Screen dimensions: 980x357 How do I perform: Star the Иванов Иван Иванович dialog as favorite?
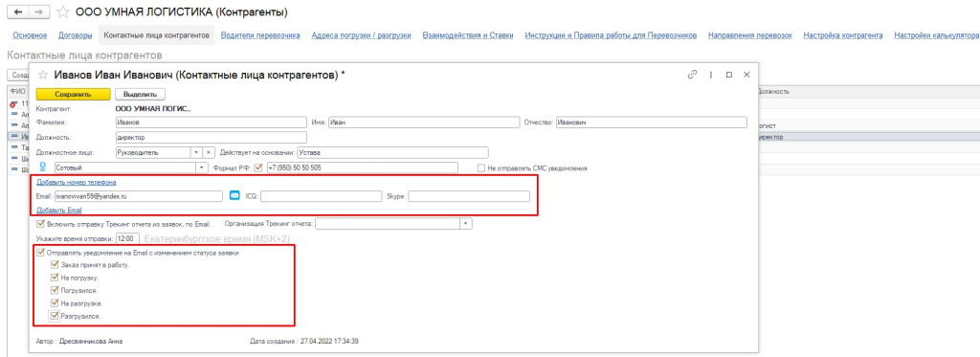tap(43, 75)
